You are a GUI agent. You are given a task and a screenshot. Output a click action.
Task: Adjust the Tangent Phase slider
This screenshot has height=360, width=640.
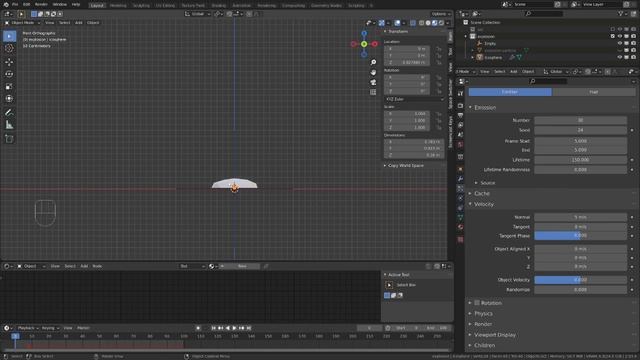pos(580,236)
